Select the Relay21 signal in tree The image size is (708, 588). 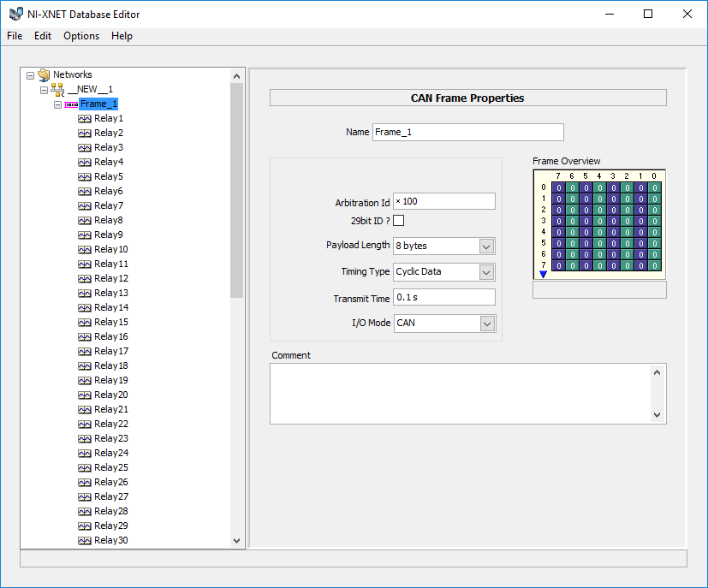coord(111,409)
